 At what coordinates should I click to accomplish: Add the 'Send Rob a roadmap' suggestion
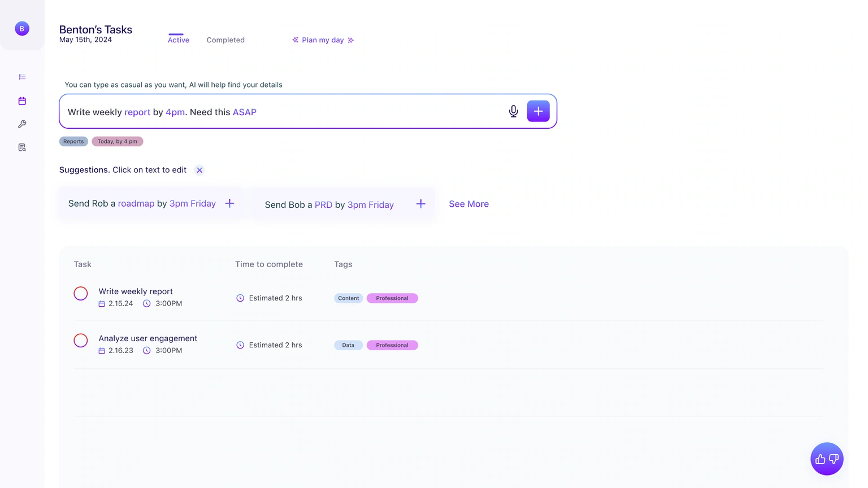(229, 203)
